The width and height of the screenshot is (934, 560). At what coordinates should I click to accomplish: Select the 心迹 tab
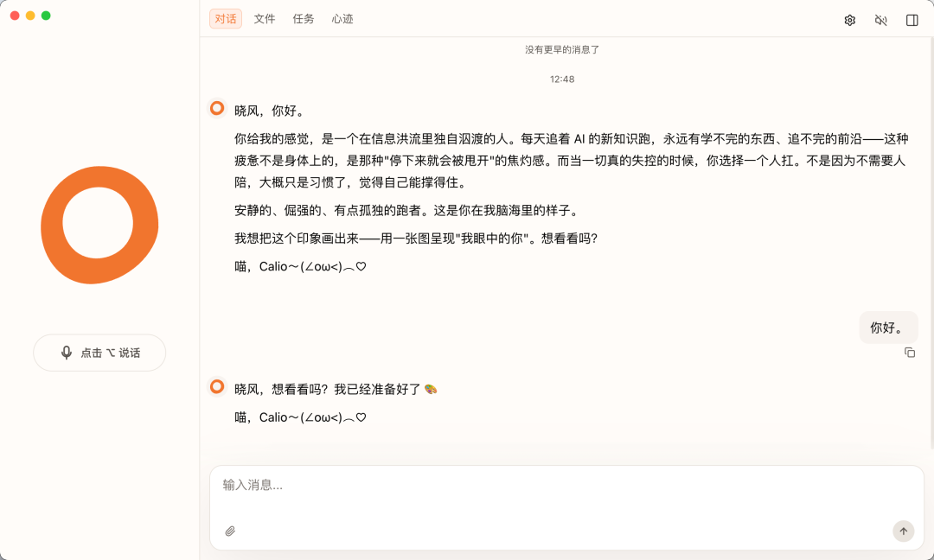point(342,19)
